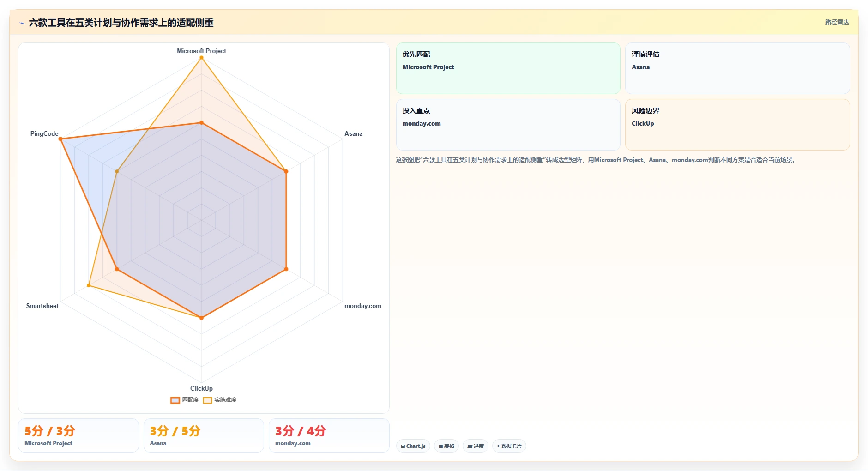Image resolution: width=868 pixels, height=471 pixels.
Task: Open the 风险边界 ClickUp card
Action: [x=737, y=125]
